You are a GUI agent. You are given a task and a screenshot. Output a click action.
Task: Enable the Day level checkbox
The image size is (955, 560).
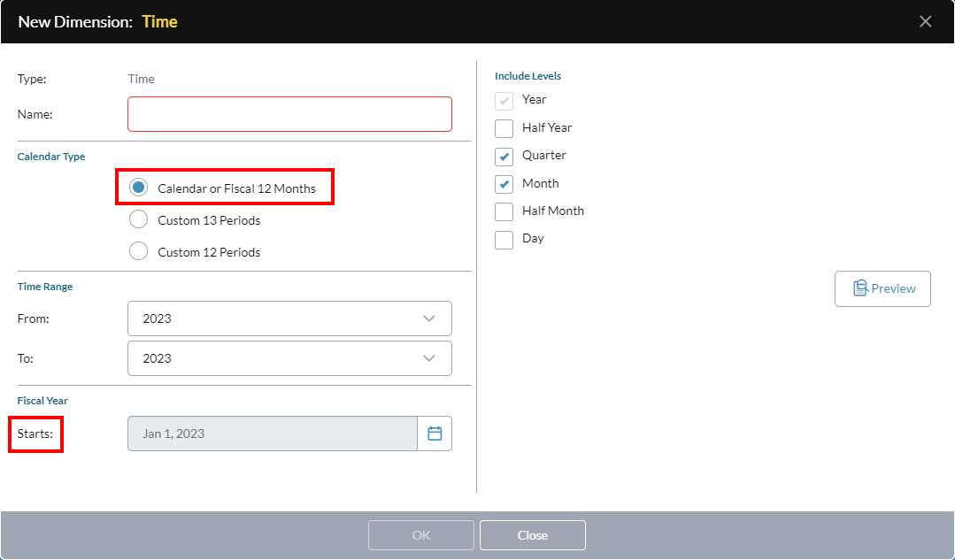504,240
